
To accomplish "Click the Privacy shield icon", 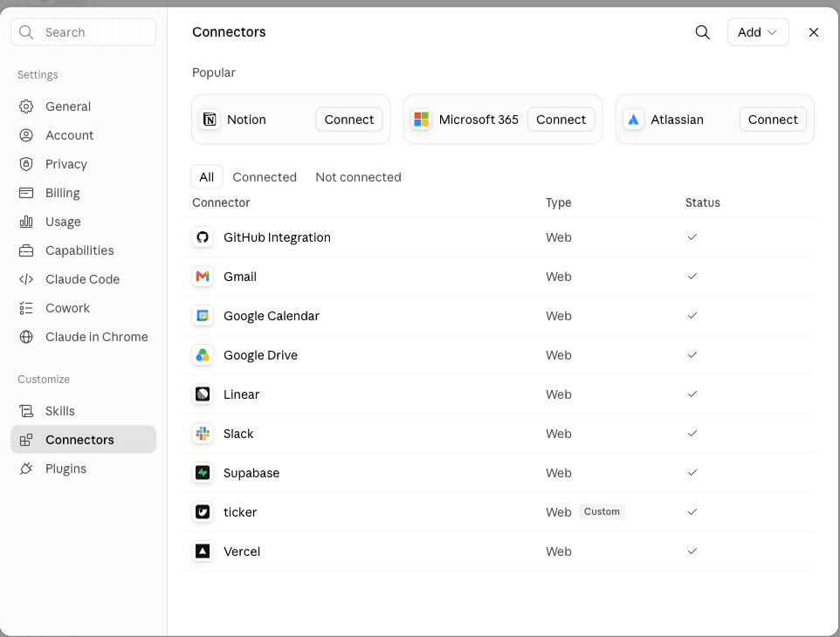I will [26, 164].
